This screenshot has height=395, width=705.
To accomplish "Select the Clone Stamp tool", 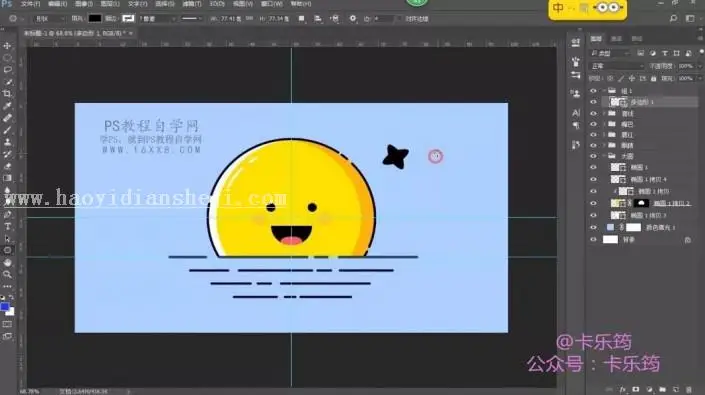I will tap(7, 142).
